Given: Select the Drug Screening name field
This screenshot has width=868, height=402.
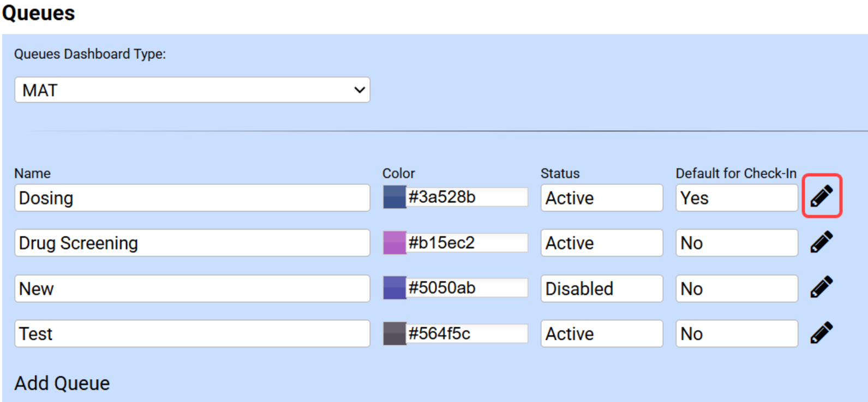Looking at the screenshot, I should point(192,243).
